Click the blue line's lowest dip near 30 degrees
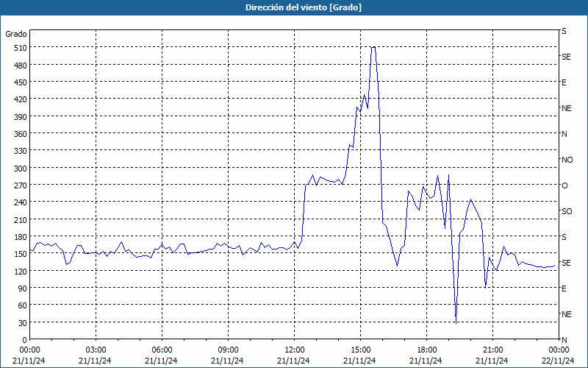Image resolution: width=588 pixels, height=368 pixels. (x=456, y=322)
